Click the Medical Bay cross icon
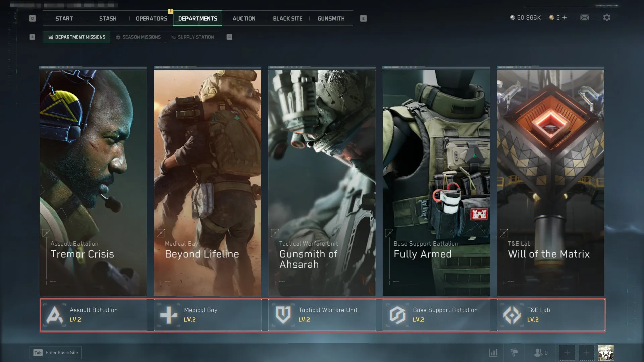This screenshot has width=644, height=362. coord(169,315)
